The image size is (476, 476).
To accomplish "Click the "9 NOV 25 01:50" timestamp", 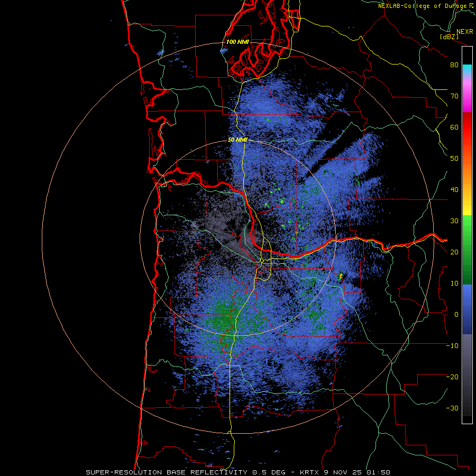I will coord(357,472).
